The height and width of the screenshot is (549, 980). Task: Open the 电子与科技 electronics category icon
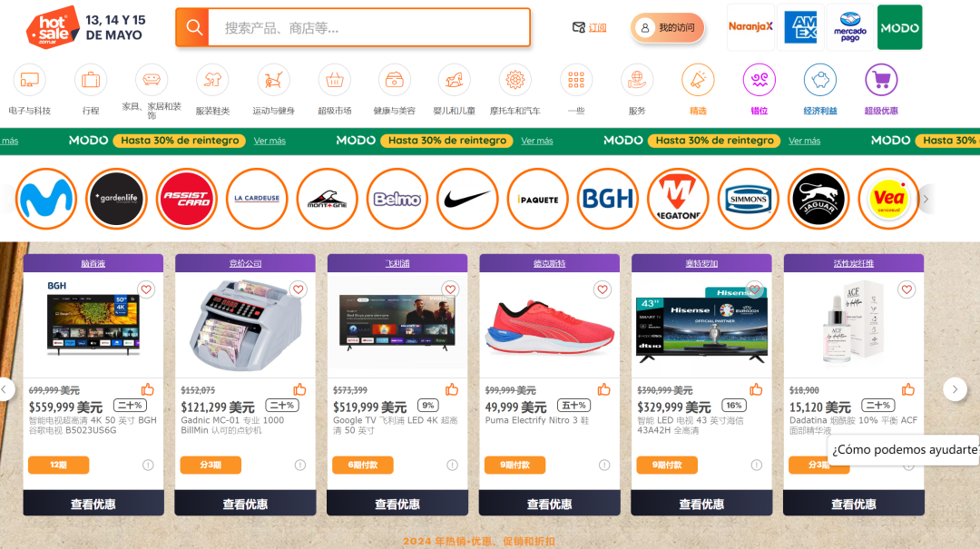click(28, 82)
